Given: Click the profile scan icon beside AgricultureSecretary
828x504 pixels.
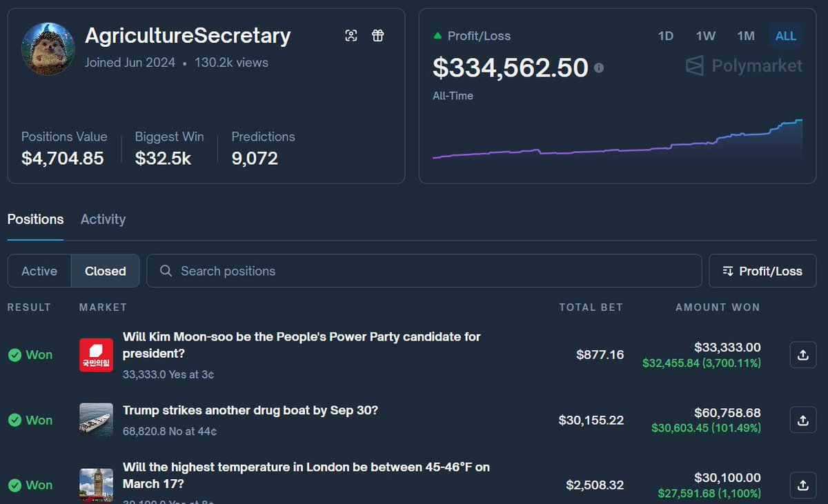Looking at the screenshot, I should click(351, 36).
